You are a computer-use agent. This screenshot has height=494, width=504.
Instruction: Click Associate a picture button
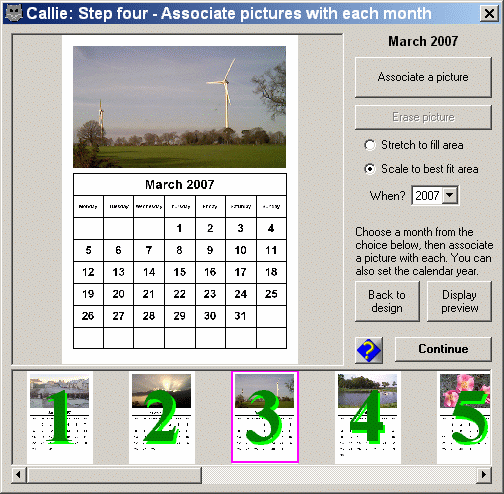(x=423, y=77)
